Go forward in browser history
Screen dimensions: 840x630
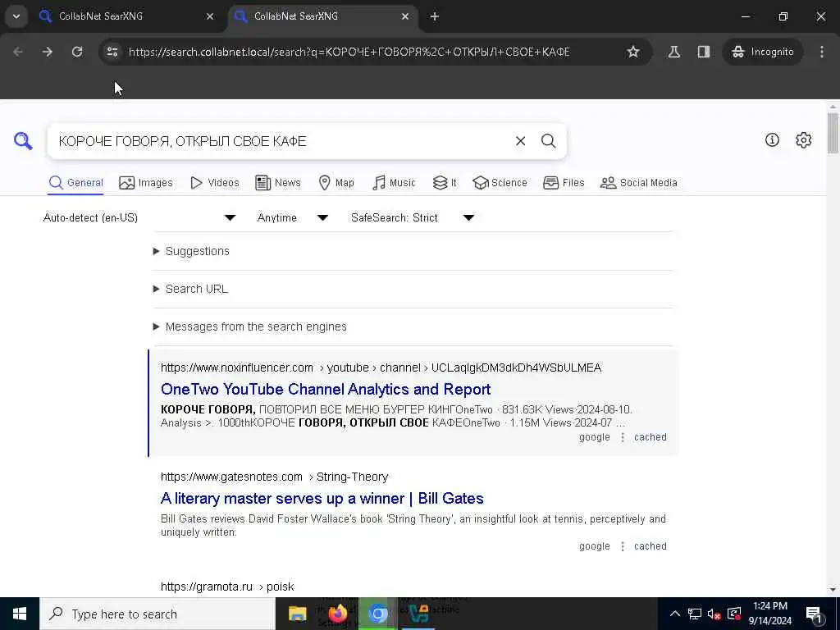(47, 52)
